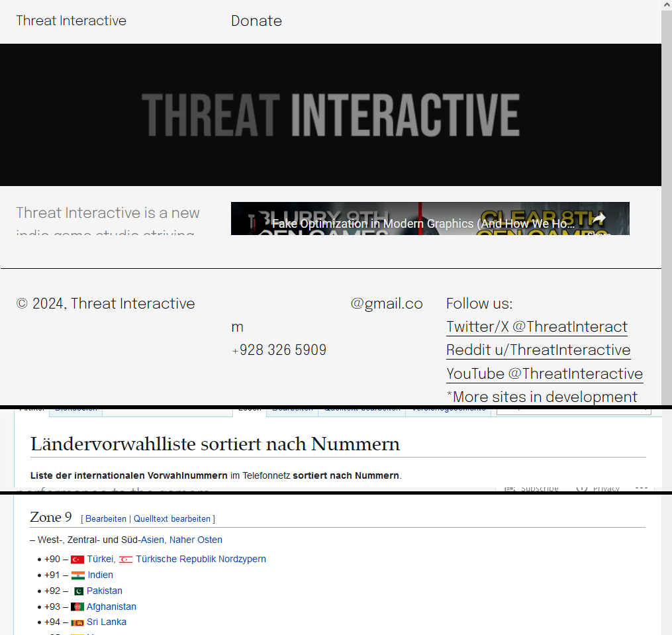Click 'Threat Interactive is a new' intro text
This screenshot has height=635, width=672.
[108, 213]
